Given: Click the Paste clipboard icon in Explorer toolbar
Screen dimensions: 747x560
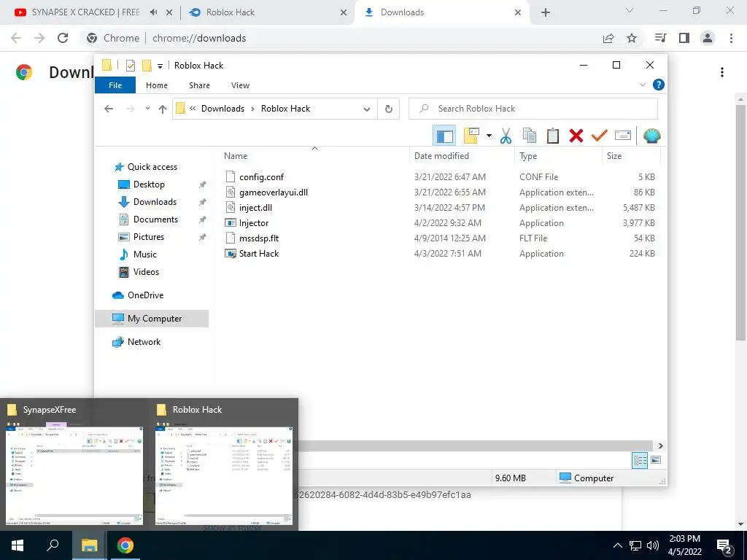Looking at the screenshot, I should point(553,136).
